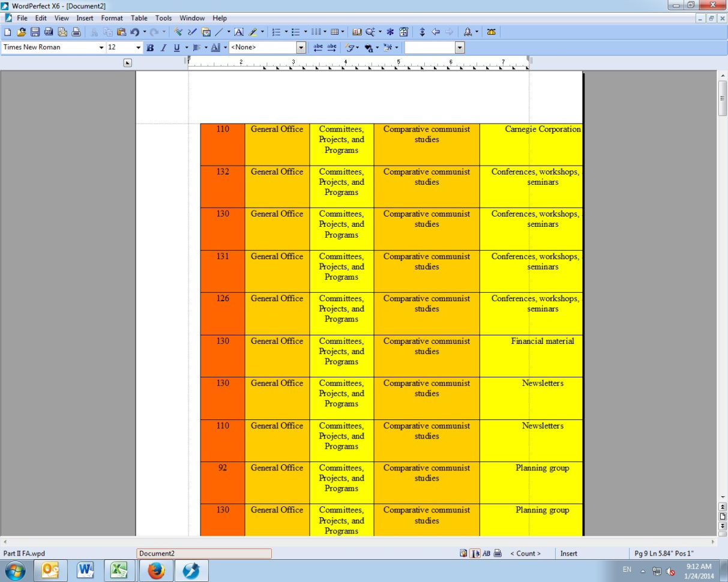This screenshot has height=582, width=728.
Task: Toggle italic formatting
Action: pos(163,47)
